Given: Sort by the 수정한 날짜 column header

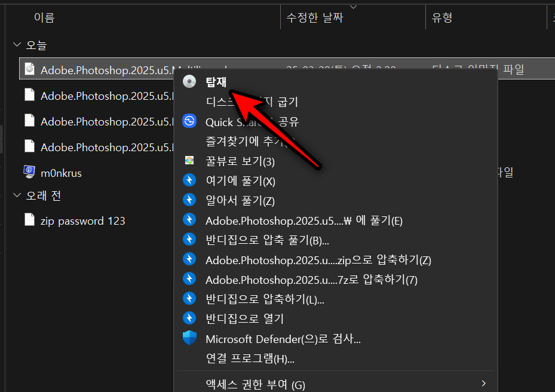Looking at the screenshot, I should (x=315, y=17).
